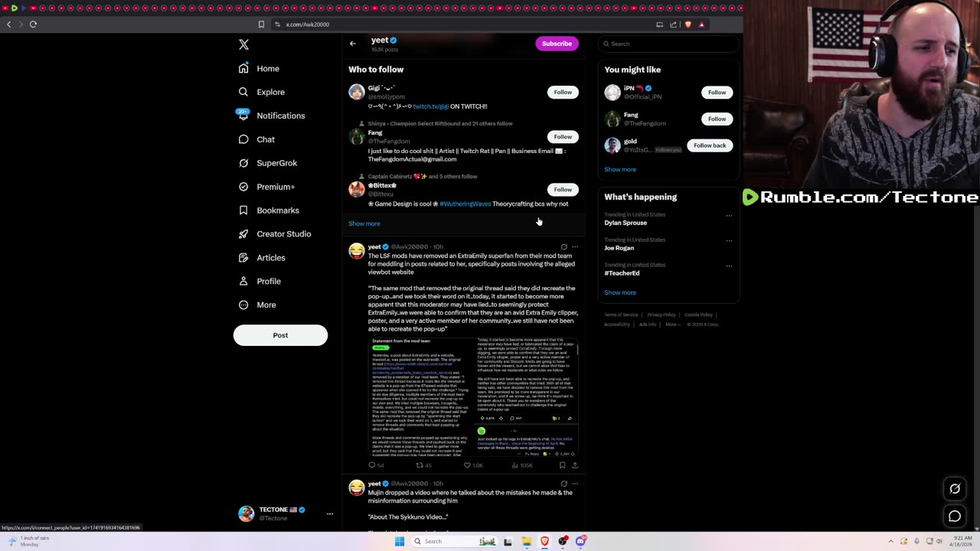Click Show more under You might like
This screenshot has width=980, height=551.
pyautogui.click(x=620, y=169)
